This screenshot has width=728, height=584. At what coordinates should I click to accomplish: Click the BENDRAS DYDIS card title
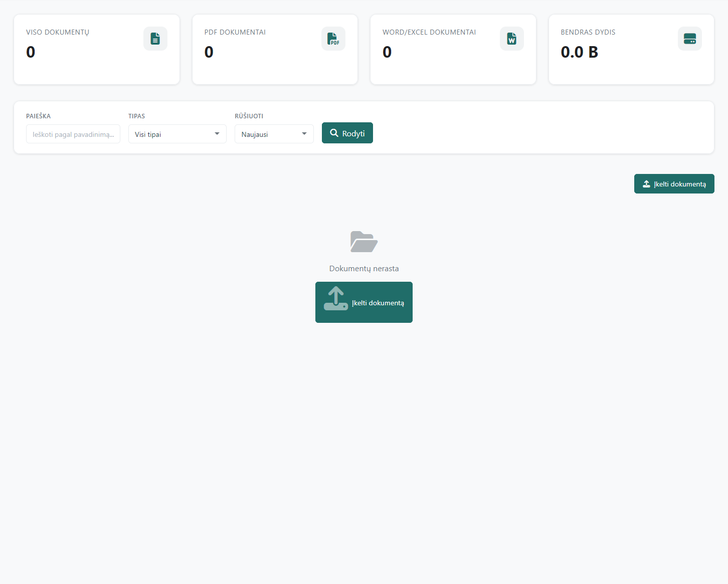click(x=588, y=32)
